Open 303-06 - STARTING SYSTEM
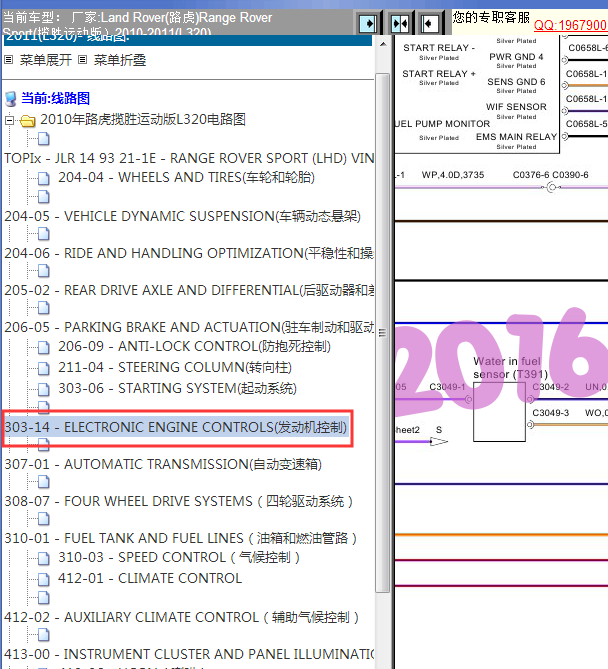The width and height of the screenshot is (608, 669). tap(177, 389)
